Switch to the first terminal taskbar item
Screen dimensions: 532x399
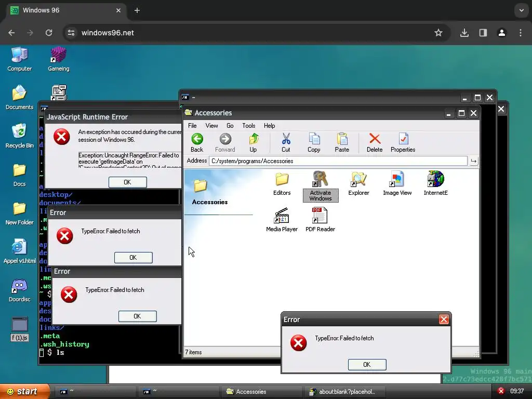[x=95, y=392]
